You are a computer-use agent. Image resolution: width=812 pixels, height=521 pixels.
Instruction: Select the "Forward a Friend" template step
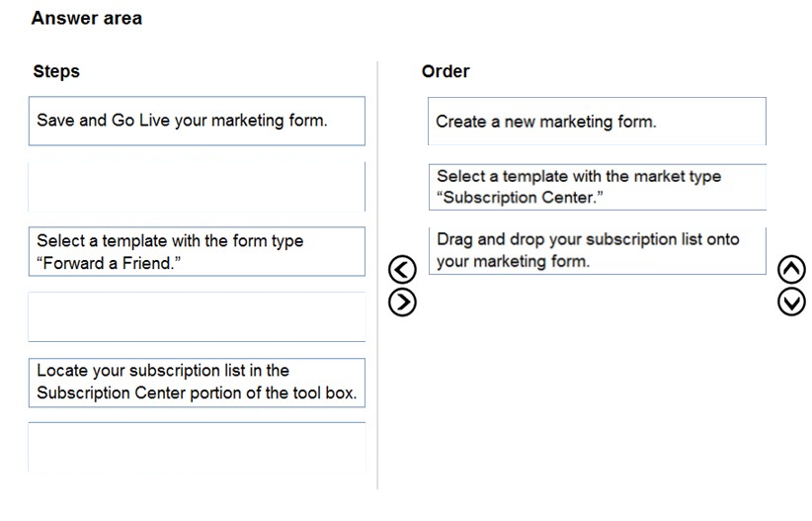(x=197, y=251)
